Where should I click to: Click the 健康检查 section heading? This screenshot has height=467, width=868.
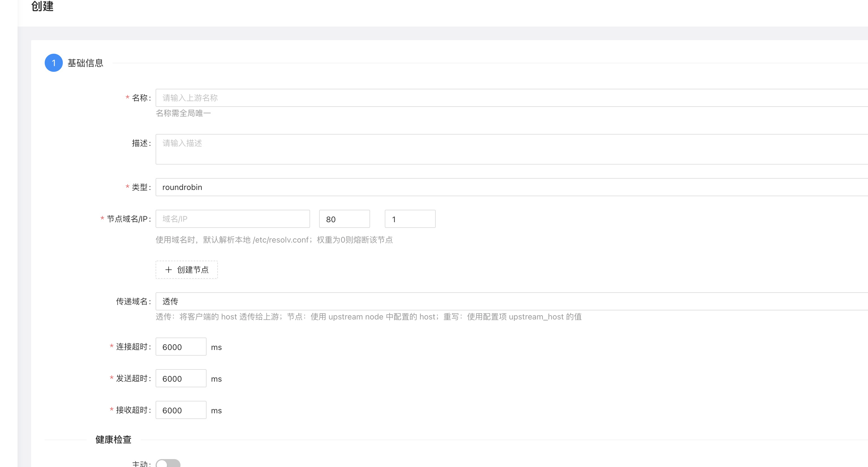pyautogui.click(x=113, y=439)
